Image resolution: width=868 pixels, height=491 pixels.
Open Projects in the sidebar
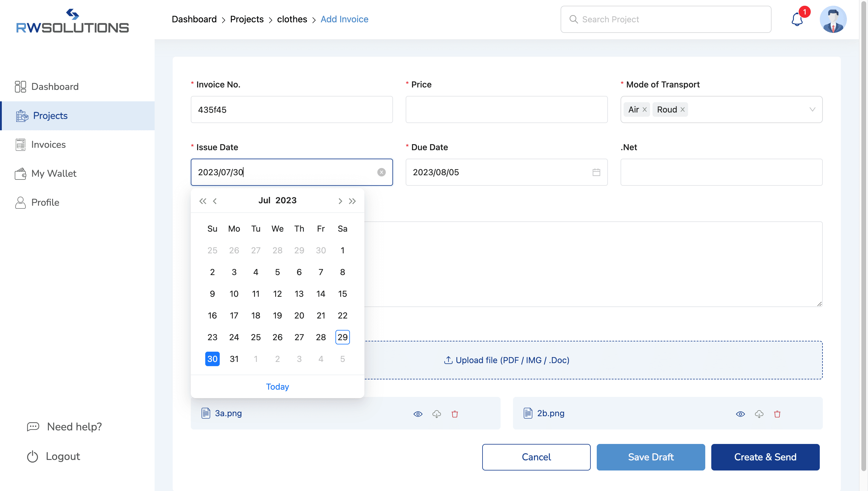[77, 116]
